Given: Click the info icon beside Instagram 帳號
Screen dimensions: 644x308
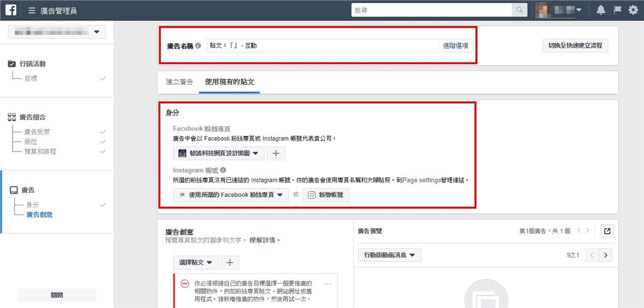Looking at the screenshot, I should pyautogui.click(x=223, y=170).
